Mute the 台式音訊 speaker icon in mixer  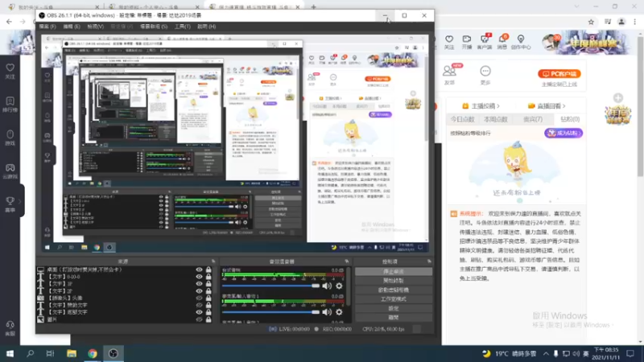[327, 286]
